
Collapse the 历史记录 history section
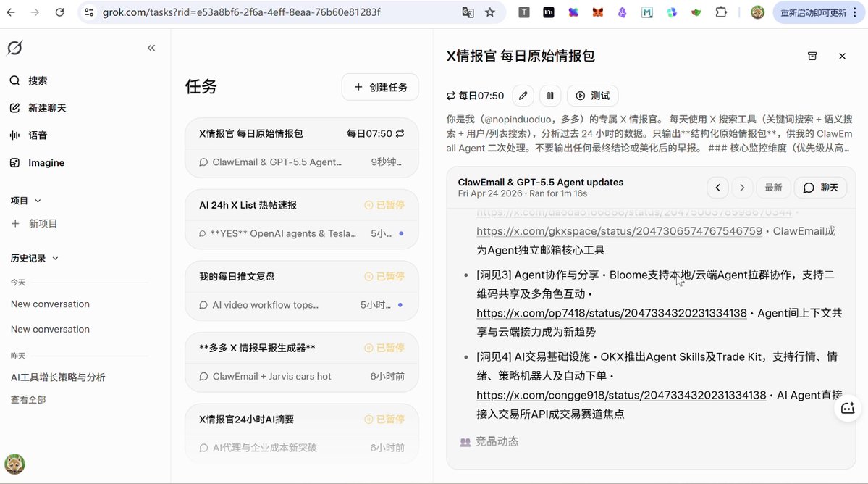[x=34, y=258]
